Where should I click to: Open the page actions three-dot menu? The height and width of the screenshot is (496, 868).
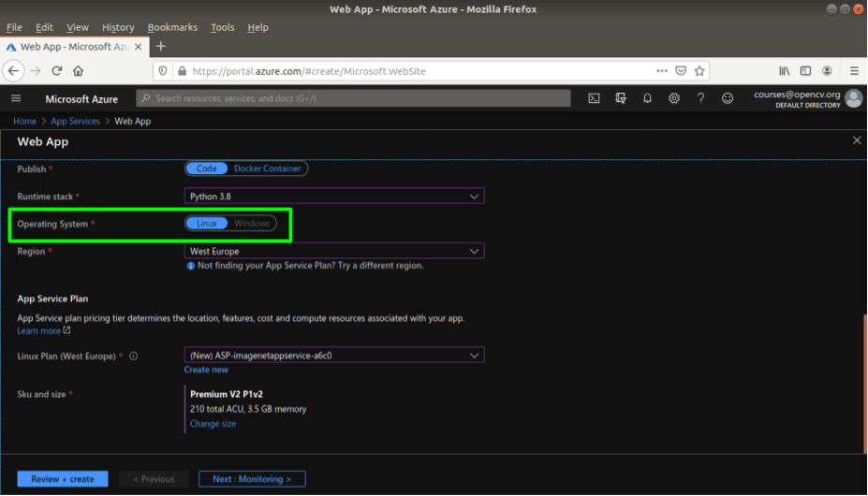[662, 71]
